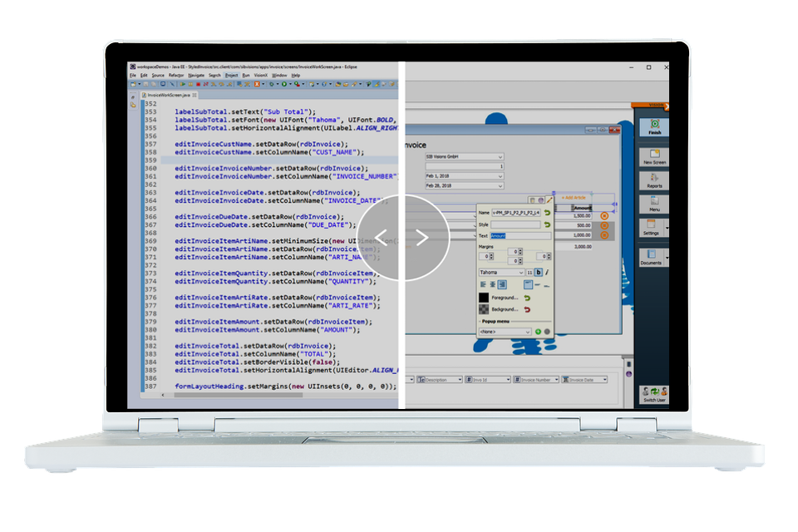Click the Menu sidebar button

(654, 204)
